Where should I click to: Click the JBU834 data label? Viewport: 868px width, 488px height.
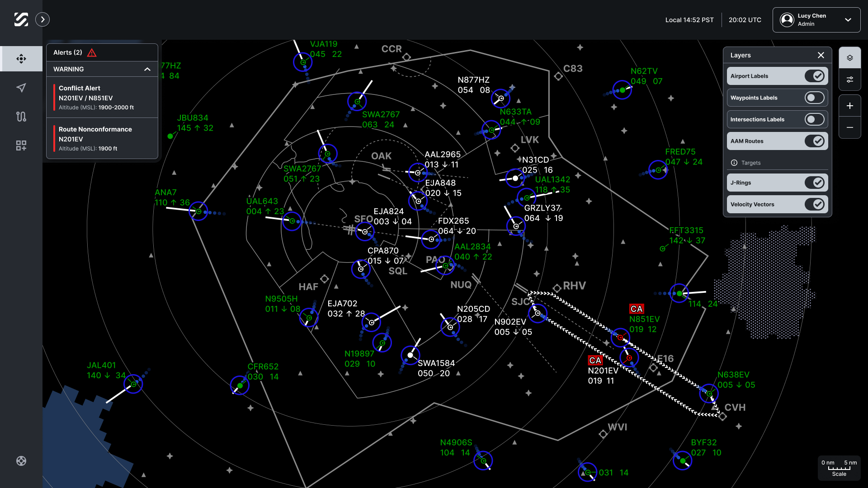(x=195, y=123)
